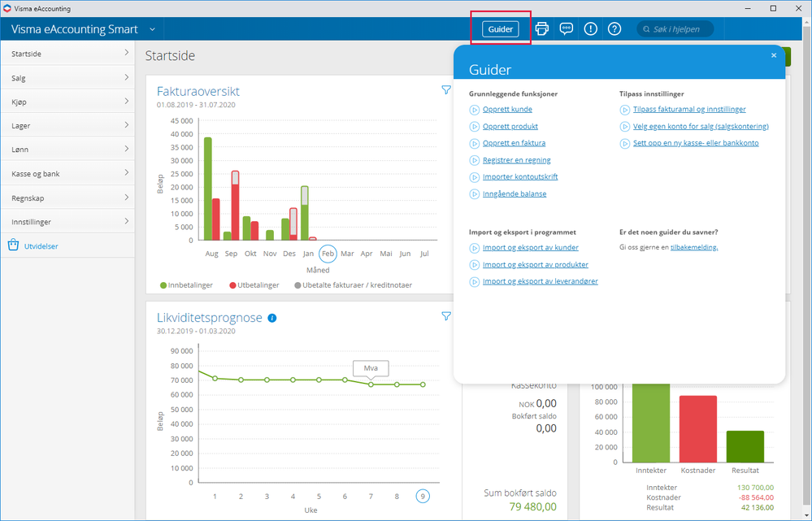
Task: Click the Likviditetsprognose filter funnel icon
Action: (446, 316)
